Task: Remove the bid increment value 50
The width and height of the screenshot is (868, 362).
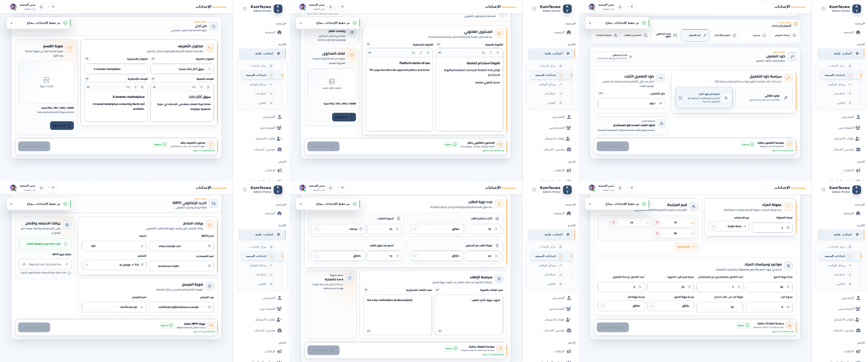Action: click(x=658, y=233)
